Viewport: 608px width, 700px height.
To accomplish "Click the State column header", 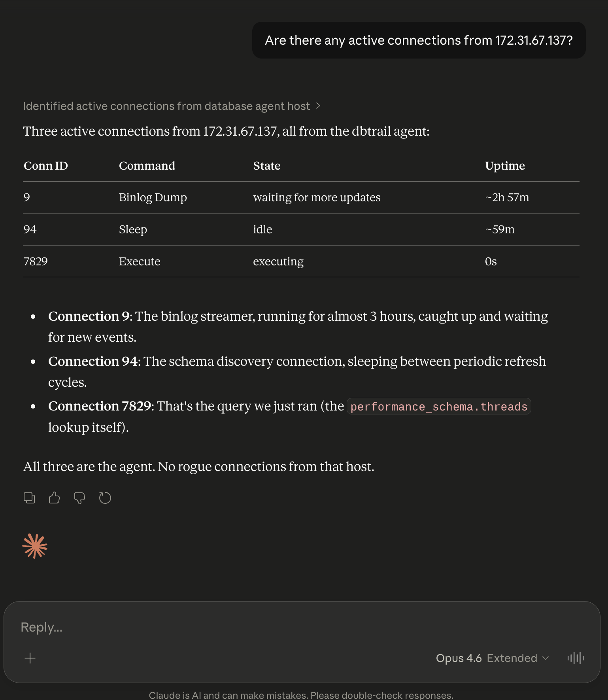I will click(x=266, y=166).
